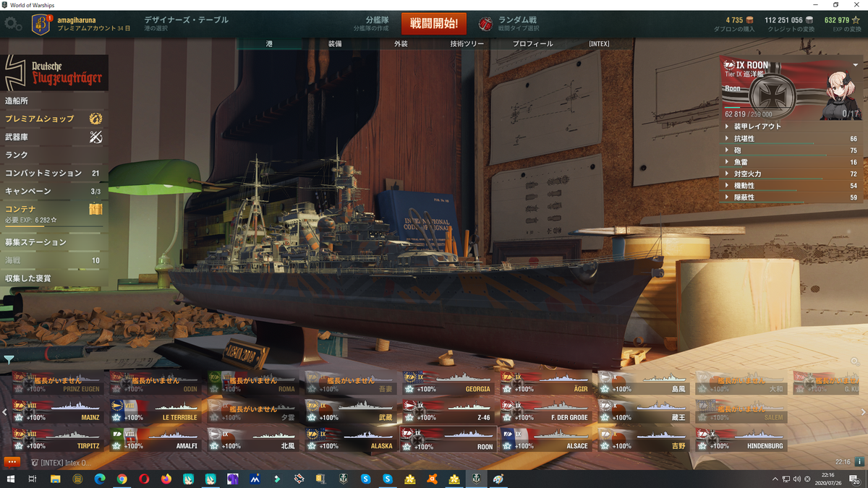
Task: Expand 隠蔽性 stat row
Action: [791, 197]
